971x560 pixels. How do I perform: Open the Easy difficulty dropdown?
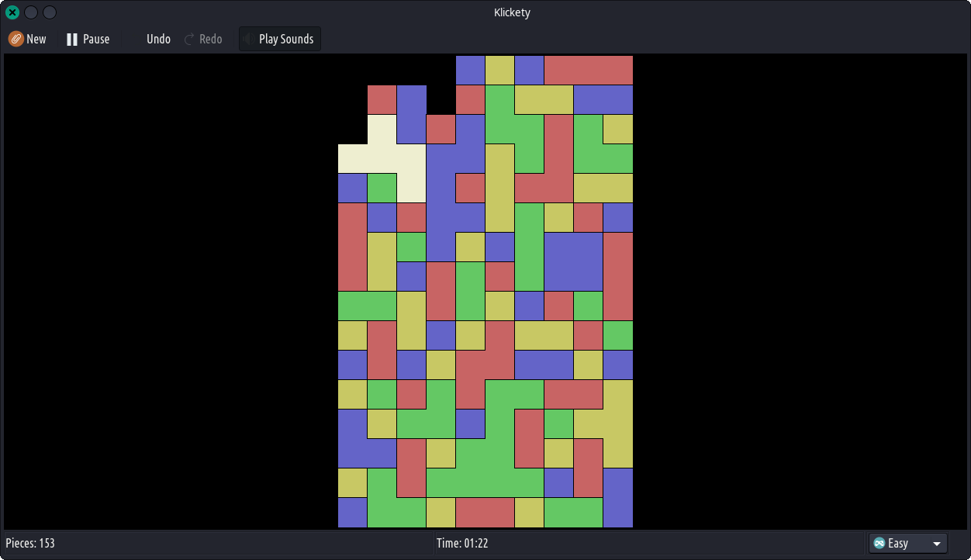coord(907,543)
